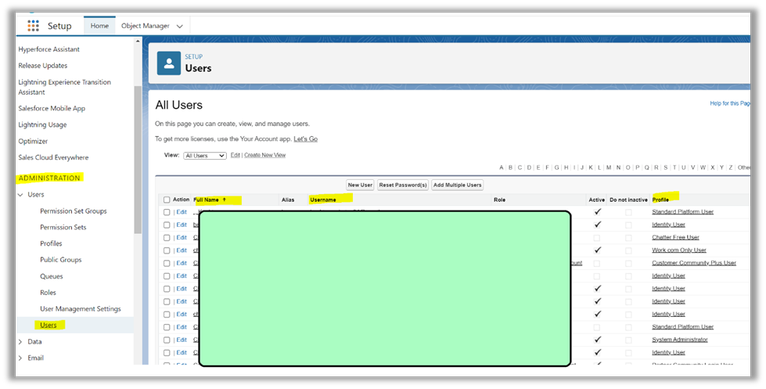Viewport: 766px width, 389px height.
Task: Click the New User button
Action: pyautogui.click(x=360, y=185)
